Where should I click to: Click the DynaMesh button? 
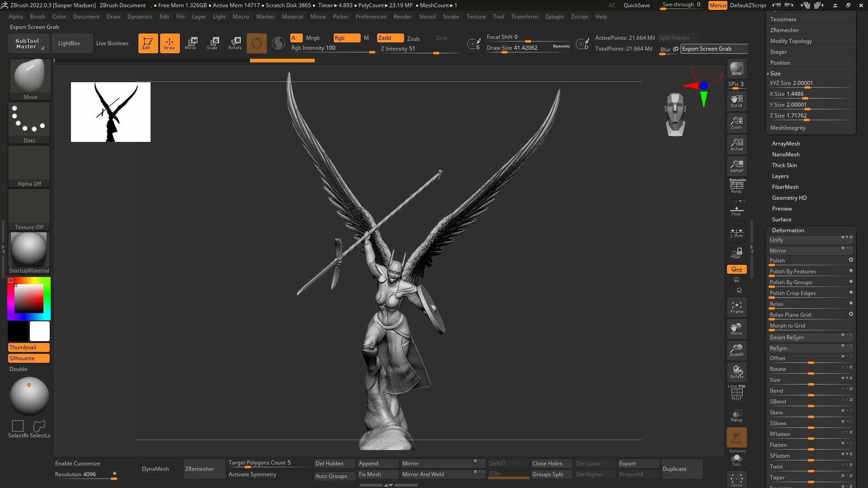click(156, 469)
